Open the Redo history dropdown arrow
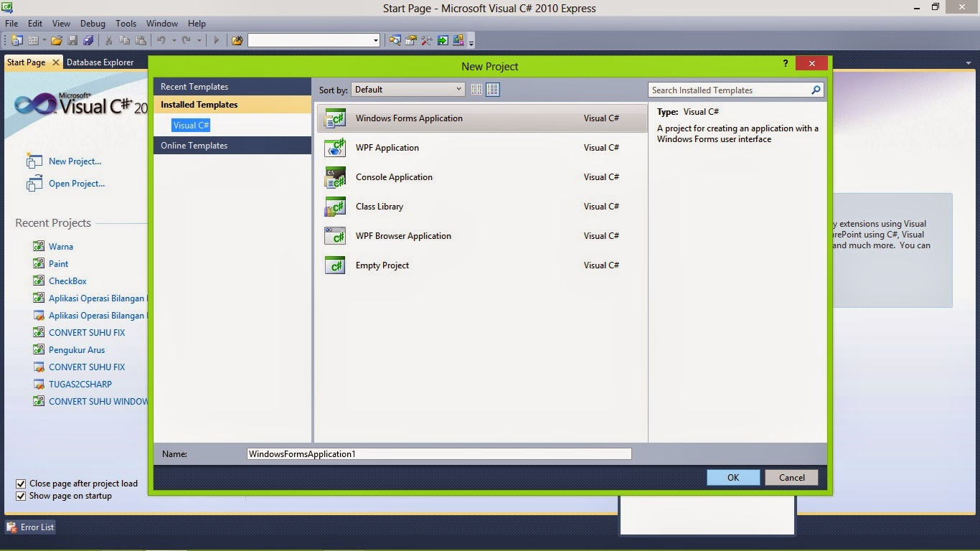Image resolution: width=980 pixels, height=551 pixels. [x=199, y=40]
